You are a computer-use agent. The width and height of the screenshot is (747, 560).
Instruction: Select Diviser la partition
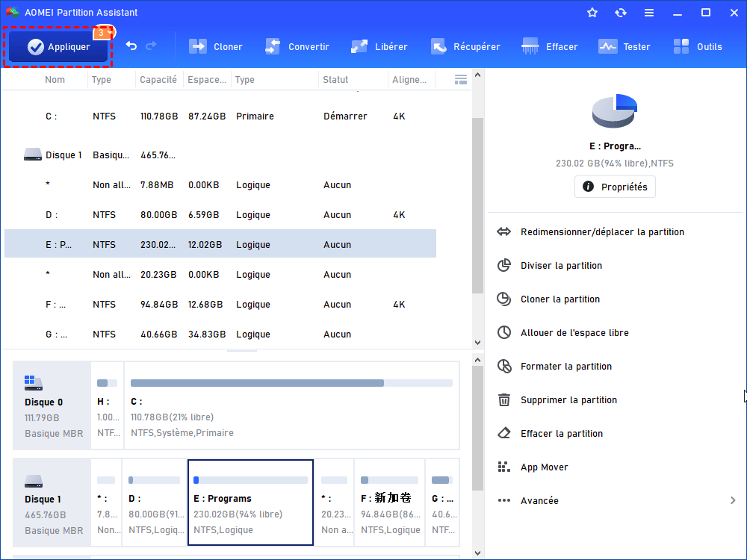tap(561, 265)
